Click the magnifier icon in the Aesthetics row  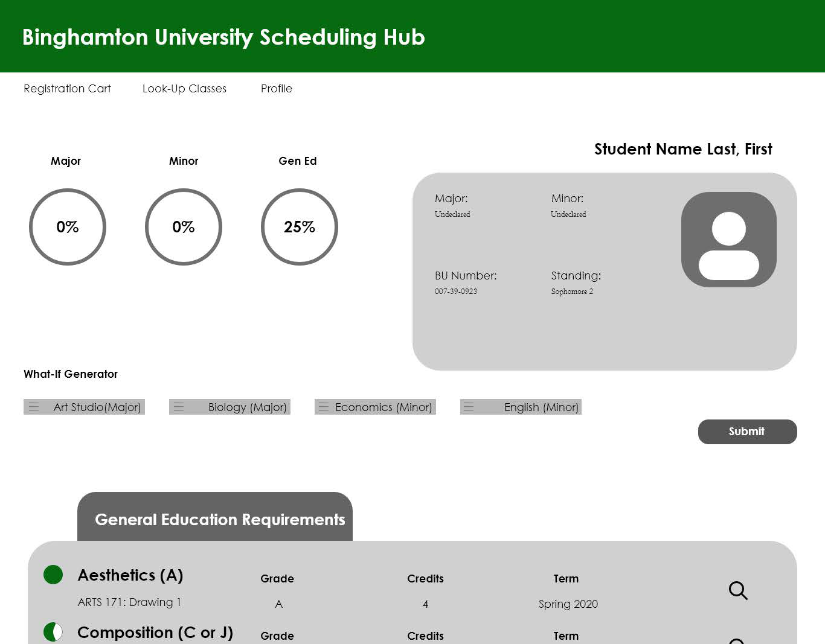(x=738, y=590)
